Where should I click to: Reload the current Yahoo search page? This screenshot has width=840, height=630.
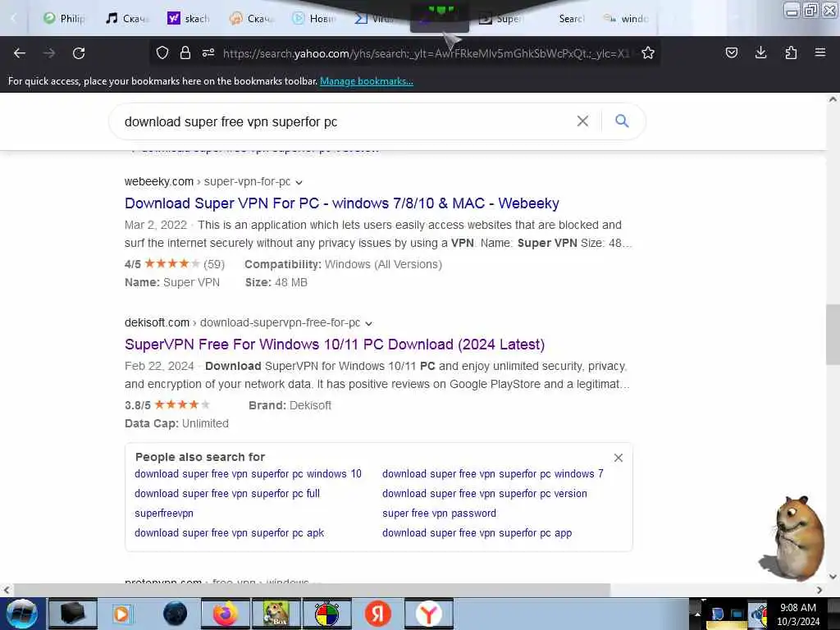pyautogui.click(x=79, y=53)
